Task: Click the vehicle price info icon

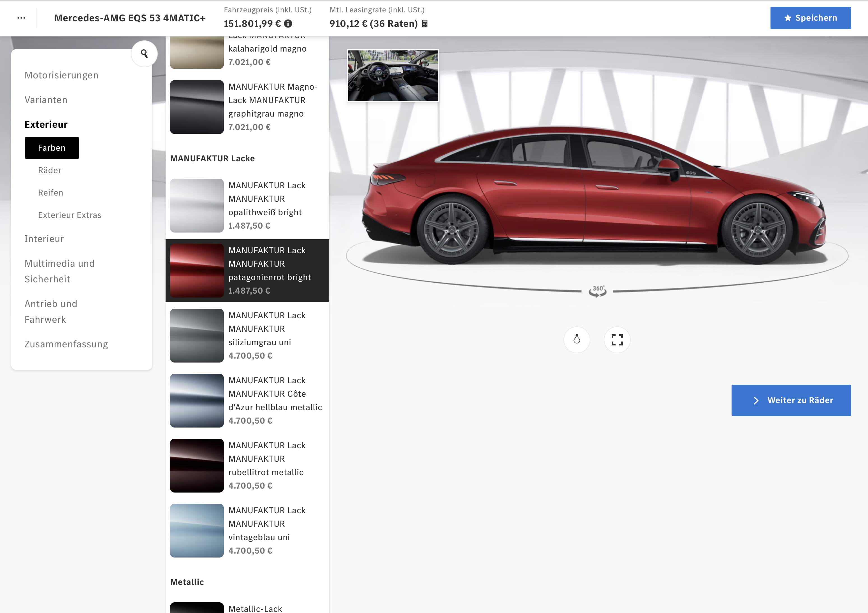Action: coord(288,24)
